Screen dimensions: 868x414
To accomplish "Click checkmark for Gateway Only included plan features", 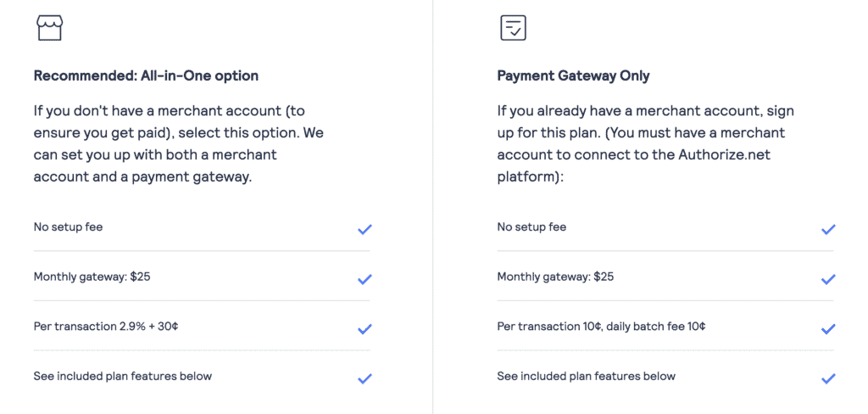I will [x=828, y=378].
